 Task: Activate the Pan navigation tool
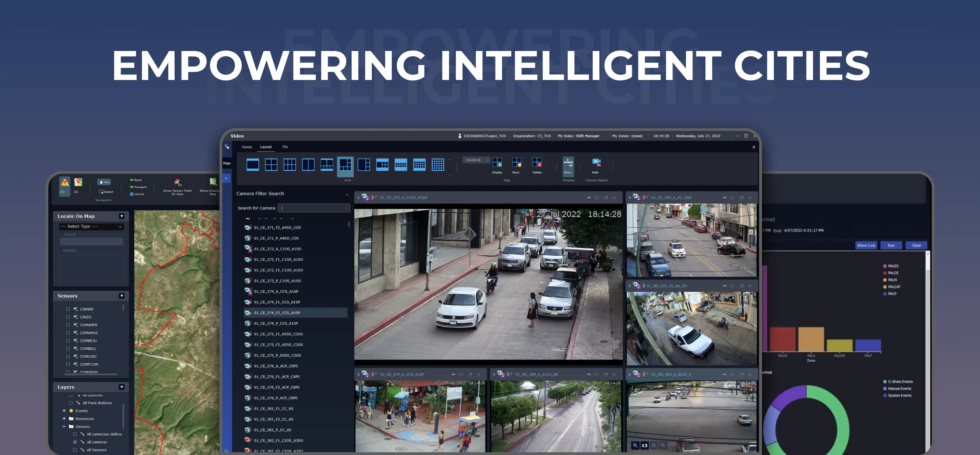(104, 182)
